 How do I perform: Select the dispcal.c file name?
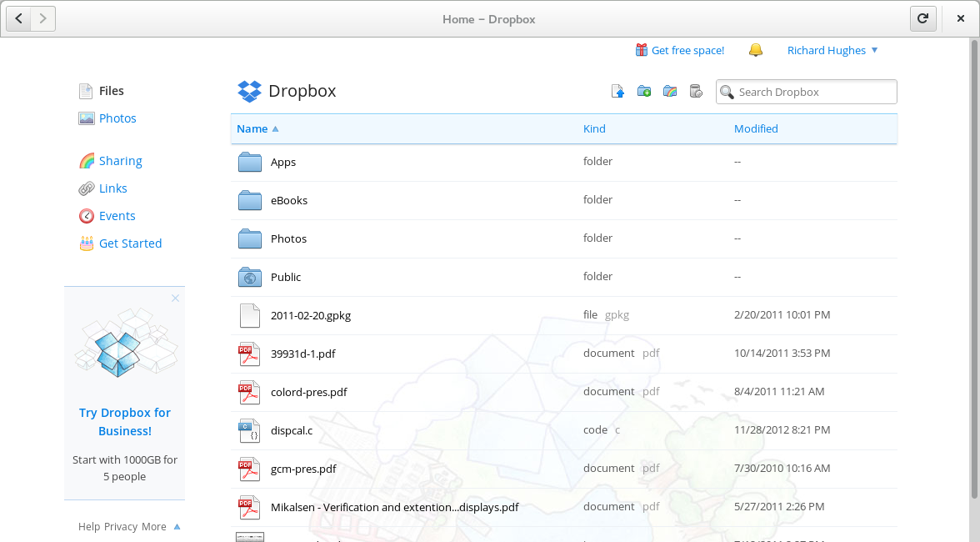click(292, 430)
